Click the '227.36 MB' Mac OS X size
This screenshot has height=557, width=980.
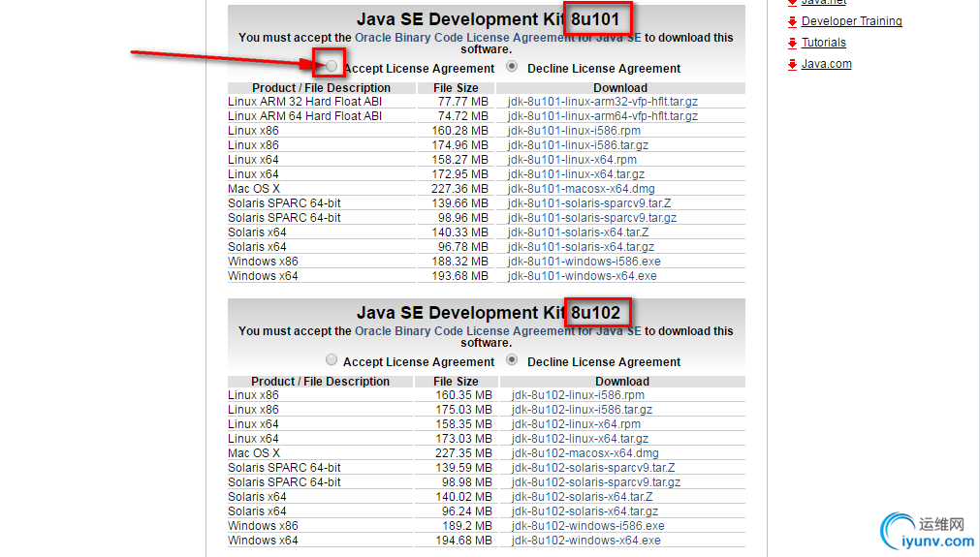coord(459,189)
